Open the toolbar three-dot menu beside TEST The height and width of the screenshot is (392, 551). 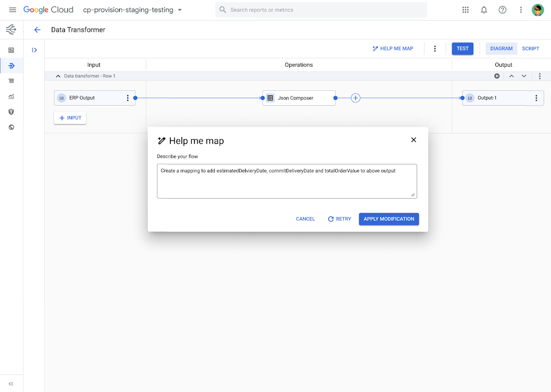click(x=435, y=48)
